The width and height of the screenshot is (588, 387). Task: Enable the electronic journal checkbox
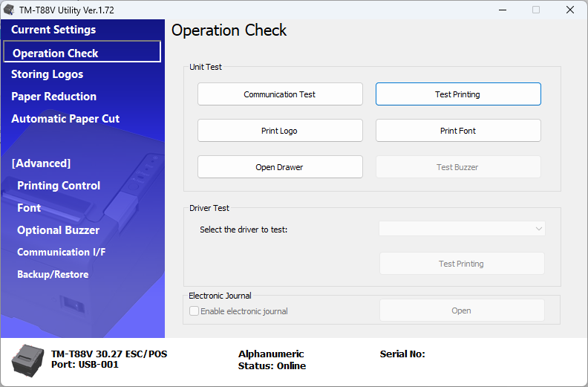tap(194, 310)
